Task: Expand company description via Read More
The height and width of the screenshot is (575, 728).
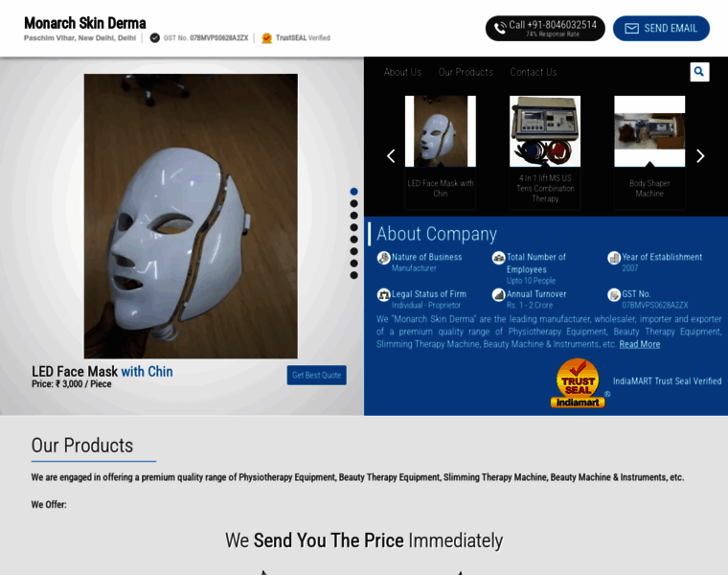Action: pos(639,344)
